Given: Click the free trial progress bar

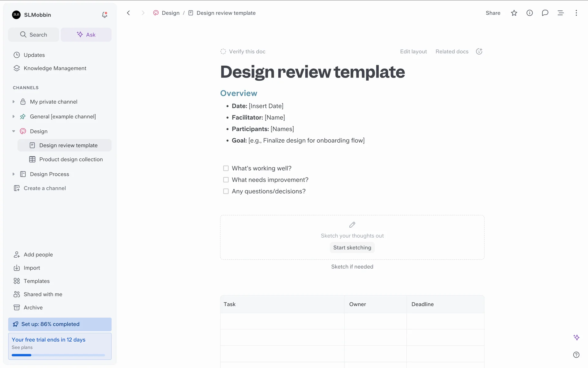Looking at the screenshot, I should [58, 355].
